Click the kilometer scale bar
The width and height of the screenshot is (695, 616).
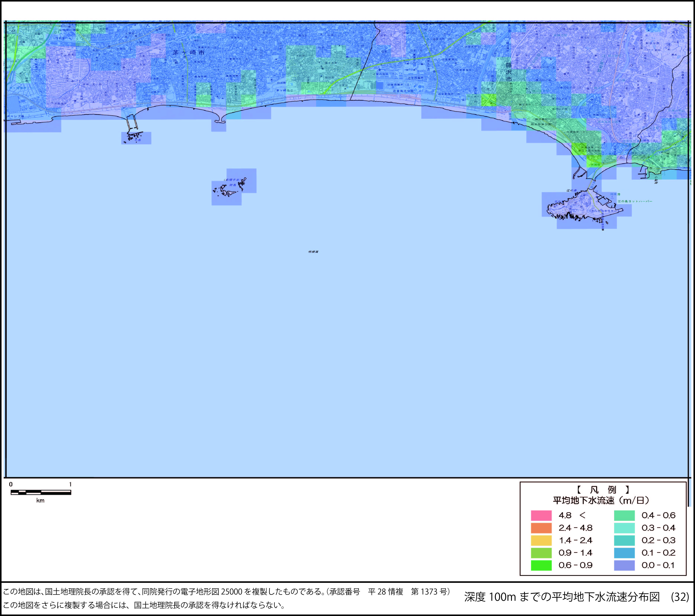(x=41, y=492)
